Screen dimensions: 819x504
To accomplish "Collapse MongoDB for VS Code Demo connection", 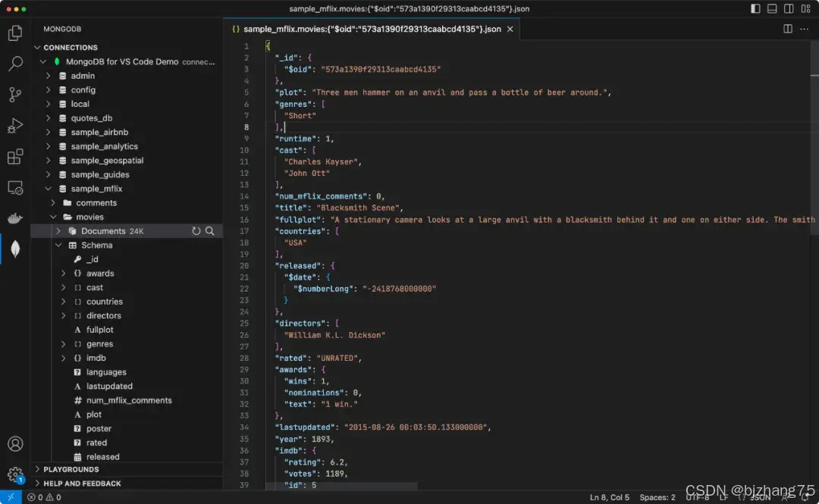I will click(43, 61).
